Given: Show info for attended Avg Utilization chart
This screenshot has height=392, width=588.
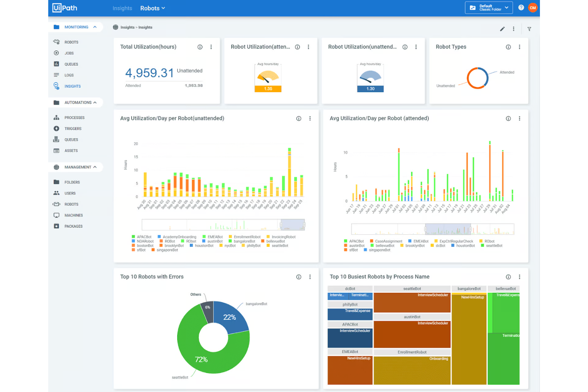Looking at the screenshot, I should 508,118.
